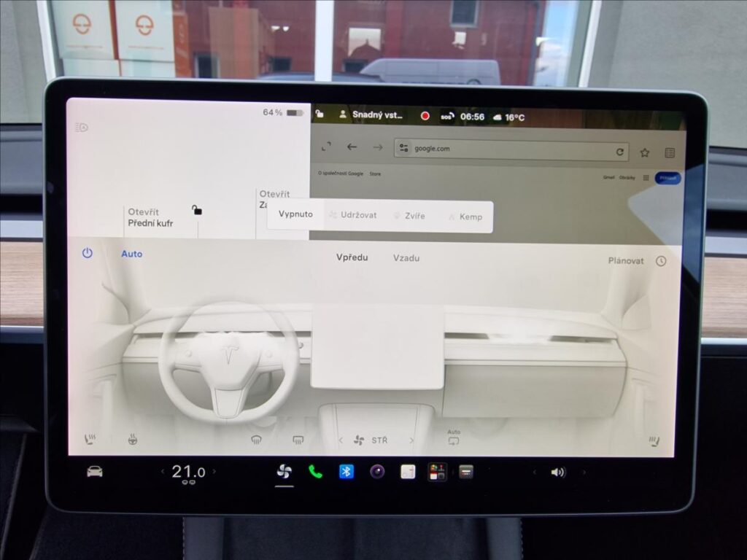Toggle Auto climate mode
Viewport: 747px width, 560px height.
click(x=131, y=254)
